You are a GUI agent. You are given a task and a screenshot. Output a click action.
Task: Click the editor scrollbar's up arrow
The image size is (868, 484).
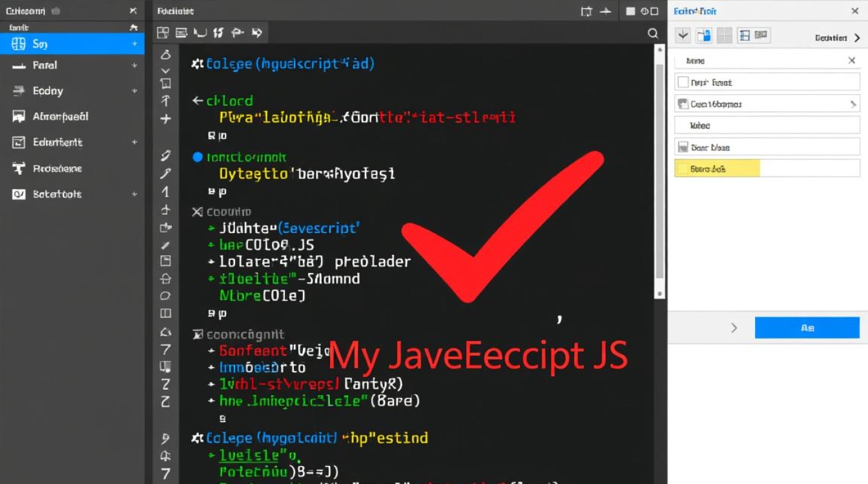pyautogui.click(x=659, y=50)
